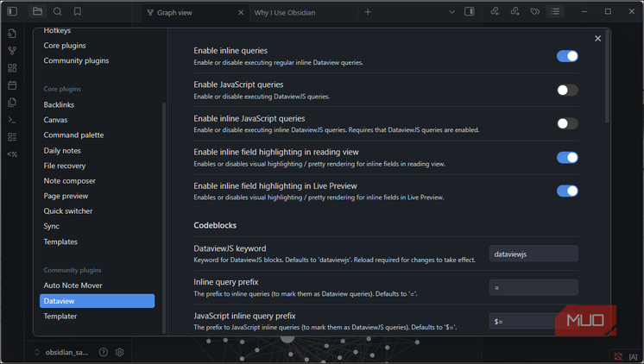Click the quick switcher ribbon icon
Screen dimensions: 644x364
pyautogui.click(x=12, y=34)
